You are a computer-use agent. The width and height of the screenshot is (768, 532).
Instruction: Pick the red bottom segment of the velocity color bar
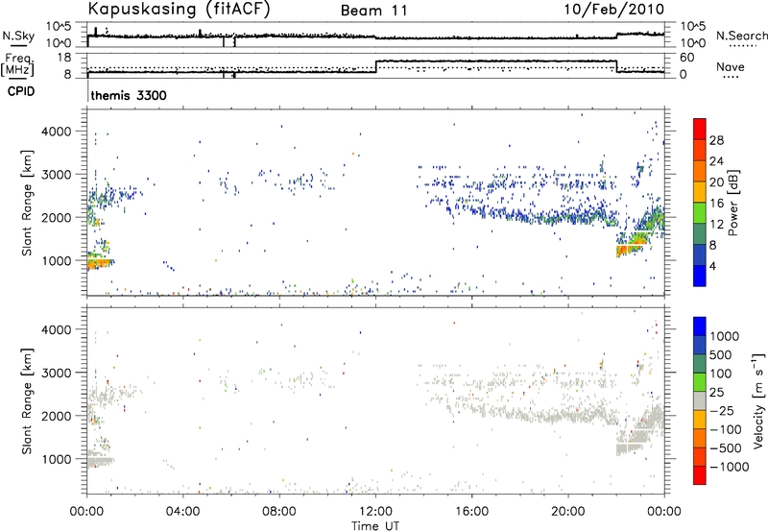point(700,475)
